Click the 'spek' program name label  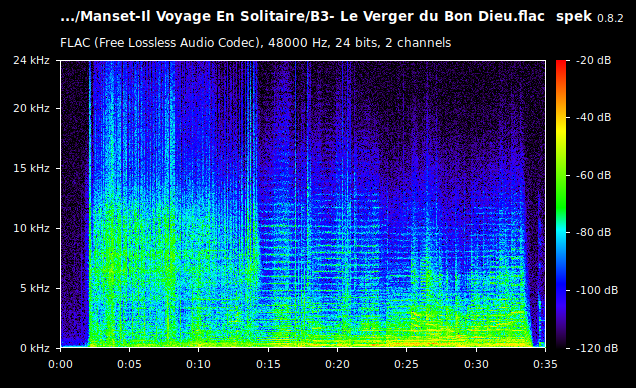click(574, 17)
